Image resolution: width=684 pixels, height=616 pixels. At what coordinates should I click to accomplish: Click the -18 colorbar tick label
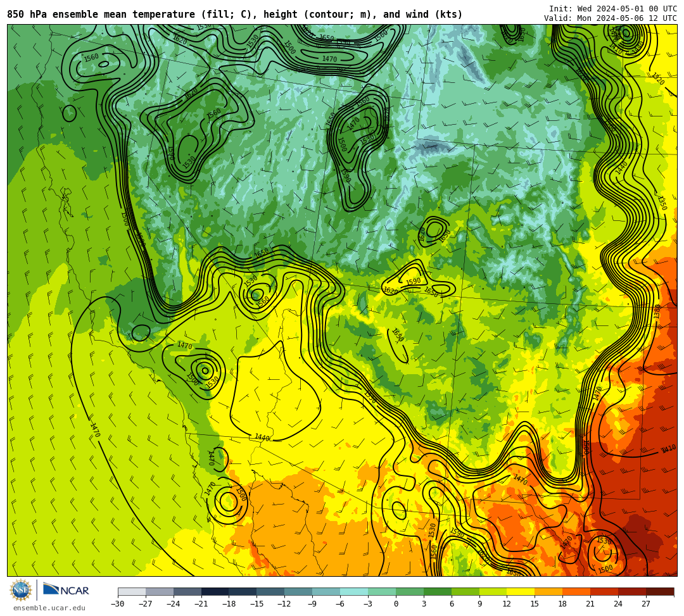pos(229,604)
